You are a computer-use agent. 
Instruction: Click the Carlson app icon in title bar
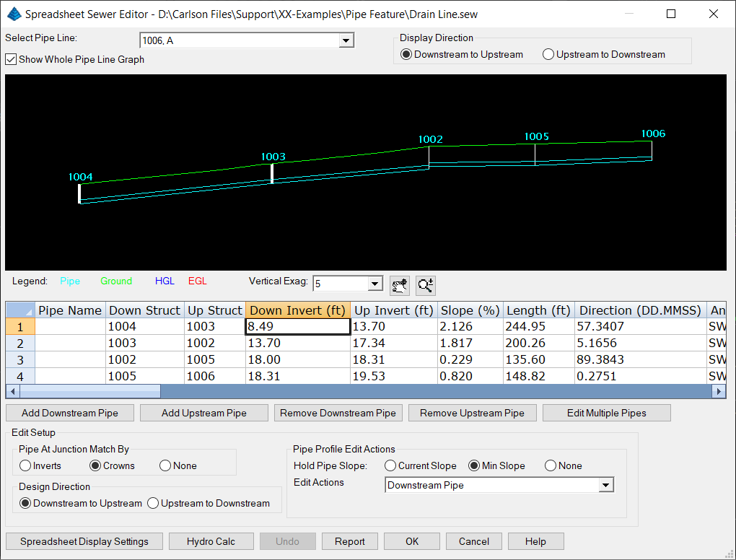[14, 14]
